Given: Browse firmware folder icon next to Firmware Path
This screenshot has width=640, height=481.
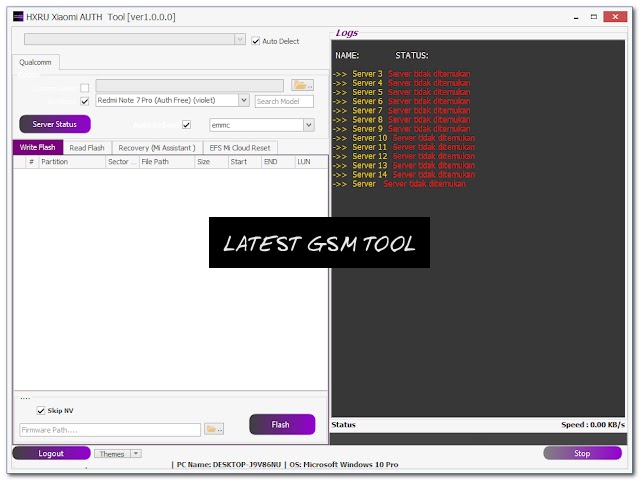Looking at the screenshot, I should point(214,429).
